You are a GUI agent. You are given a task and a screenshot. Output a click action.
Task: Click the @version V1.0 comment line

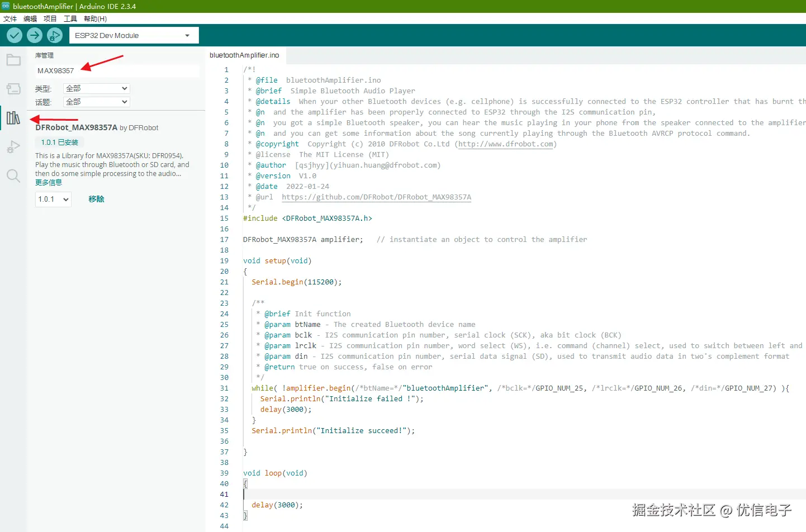[x=282, y=175]
